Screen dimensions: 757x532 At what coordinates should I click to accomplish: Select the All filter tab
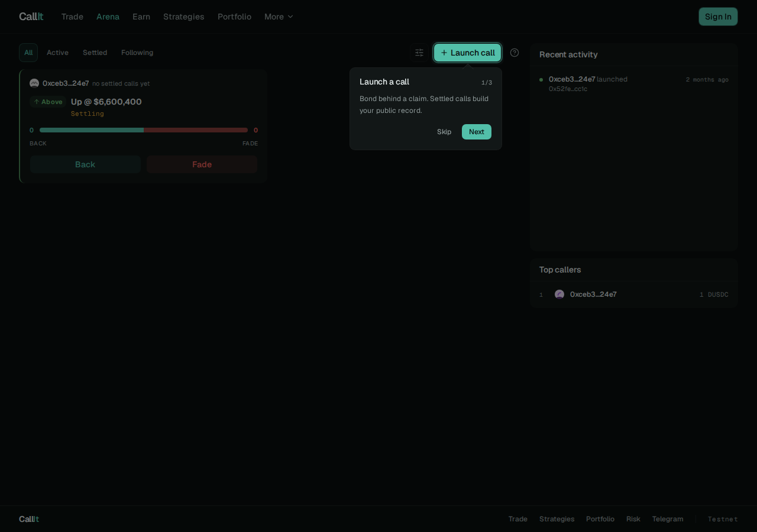point(28,53)
